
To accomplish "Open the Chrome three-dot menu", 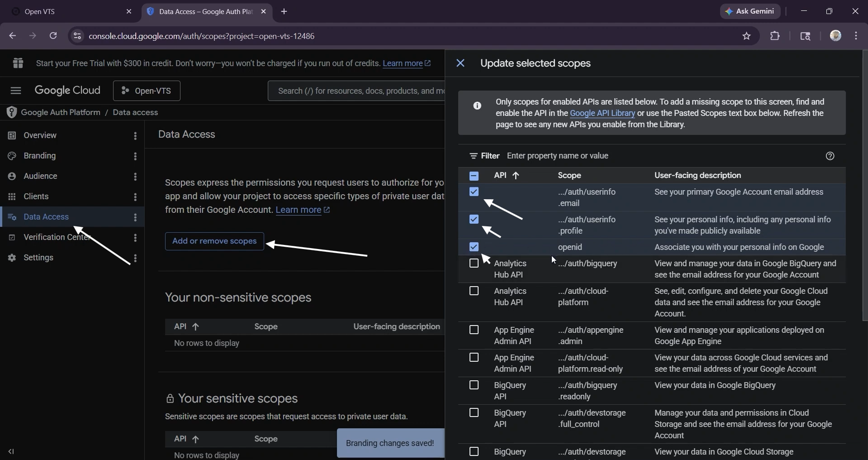I will pyautogui.click(x=857, y=36).
